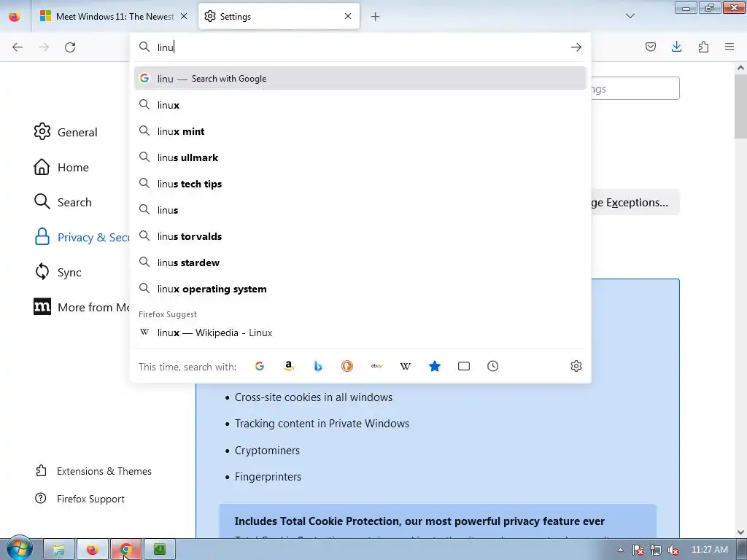Switch to the Settings tab
Image resolution: width=747 pixels, height=560 pixels.
click(x=279, y=16)
